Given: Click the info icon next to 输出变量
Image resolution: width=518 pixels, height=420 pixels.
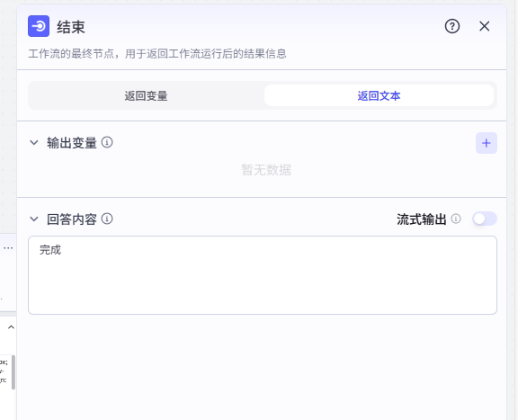Looking at the screenshot, I should pos(107,142).
